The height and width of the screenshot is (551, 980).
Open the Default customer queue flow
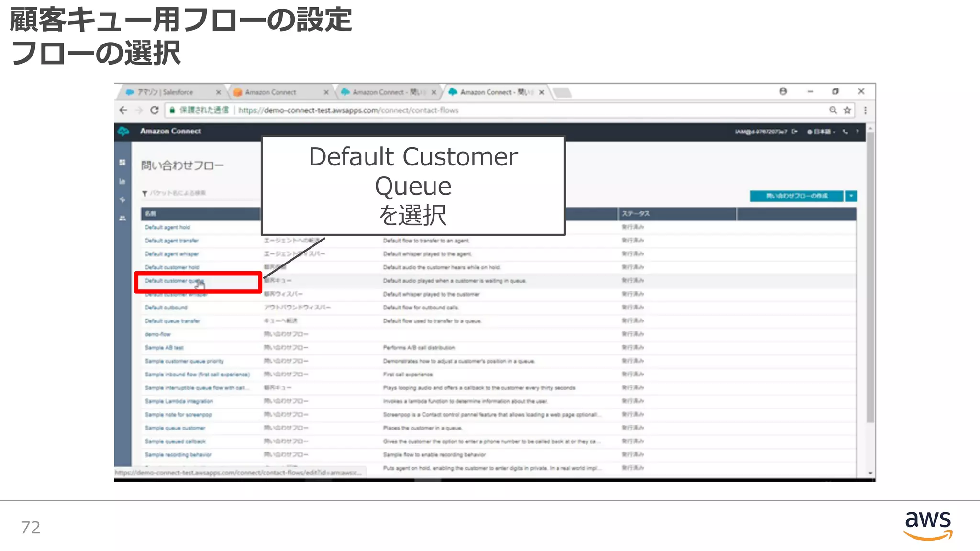(x=174, y=281)
